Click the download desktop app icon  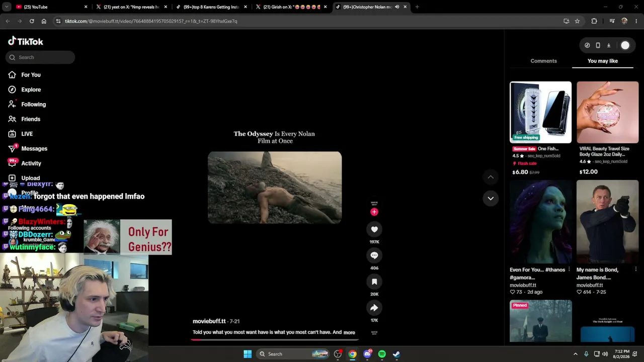coord(608,45)
